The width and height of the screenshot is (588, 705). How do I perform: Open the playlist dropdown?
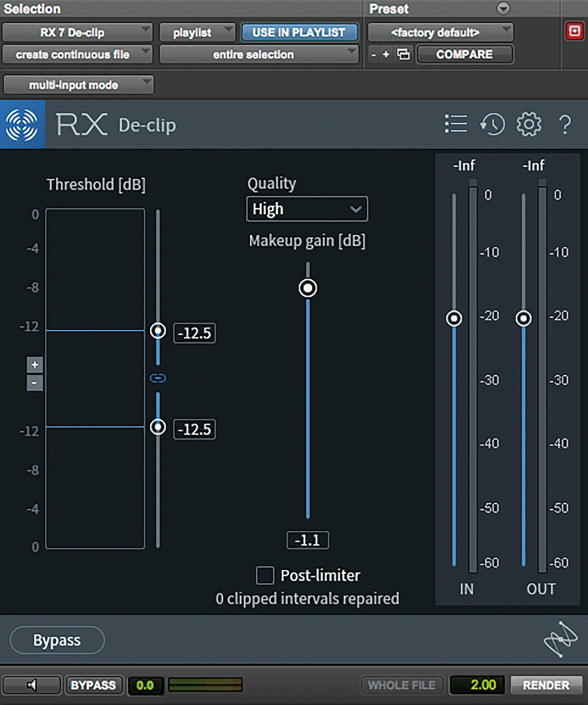click(197, 32)
